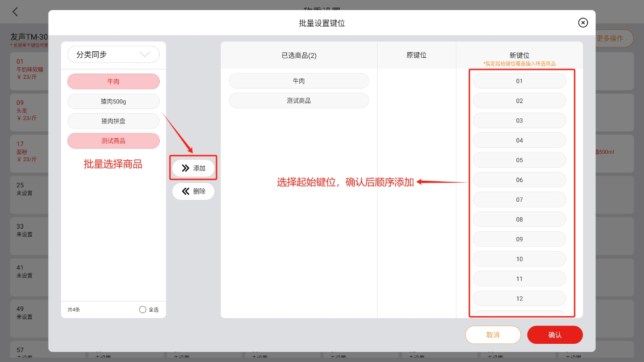Close the batch key setup dialog

(583, 22)
